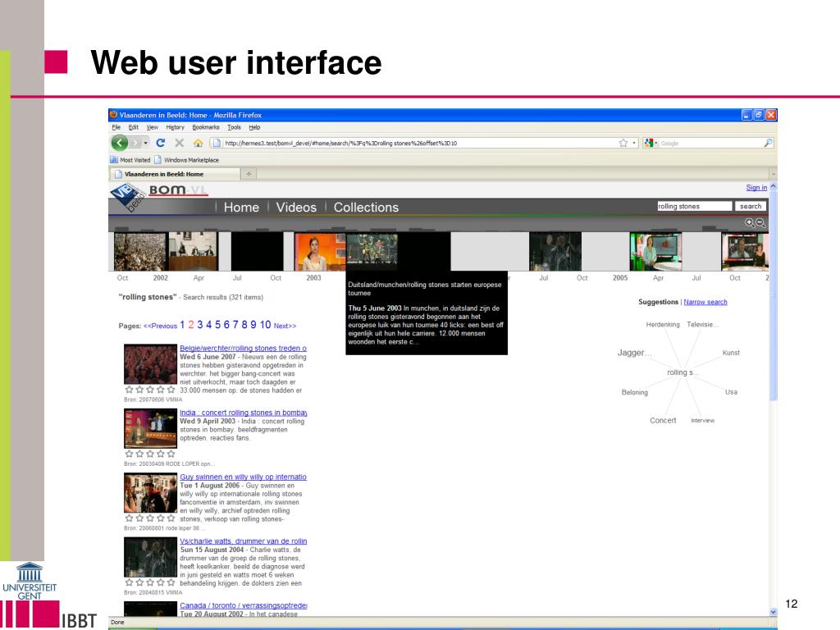This screenshot has height=630, width=840.
Task: Go back with the green back arrow
Action: 120,143
